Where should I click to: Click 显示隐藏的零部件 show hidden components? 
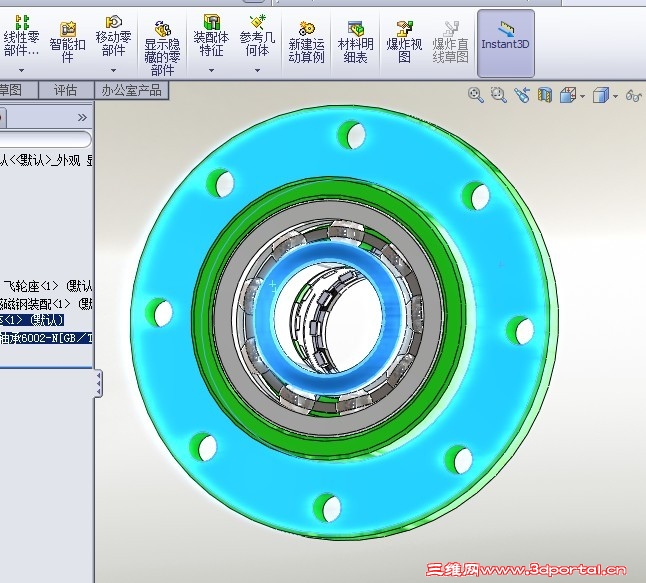tap(162, 49)
